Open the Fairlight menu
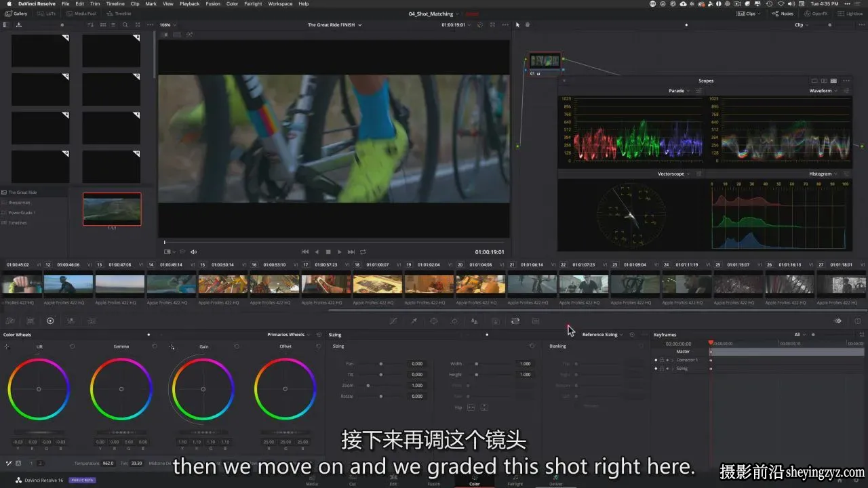The width and height of the screenshot is (868, 488). click(253, 3)
